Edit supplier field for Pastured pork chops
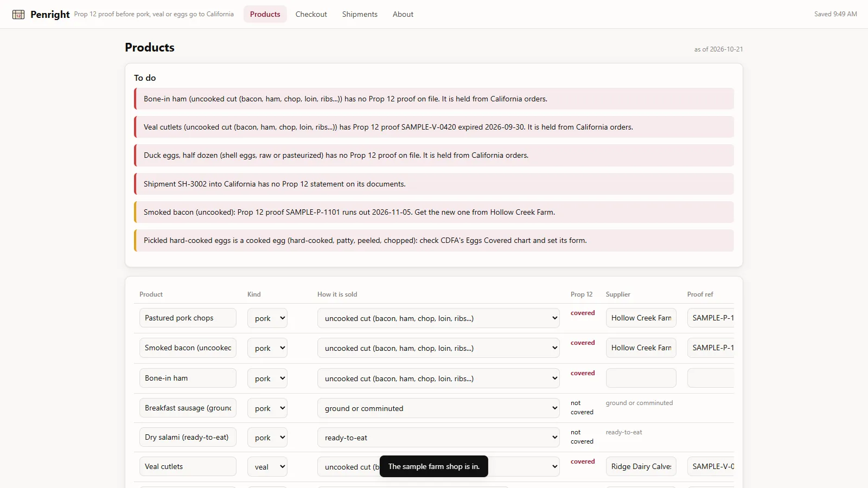Image resolution: width=868 pixels, height=488 pixels. tap(641, 318)
